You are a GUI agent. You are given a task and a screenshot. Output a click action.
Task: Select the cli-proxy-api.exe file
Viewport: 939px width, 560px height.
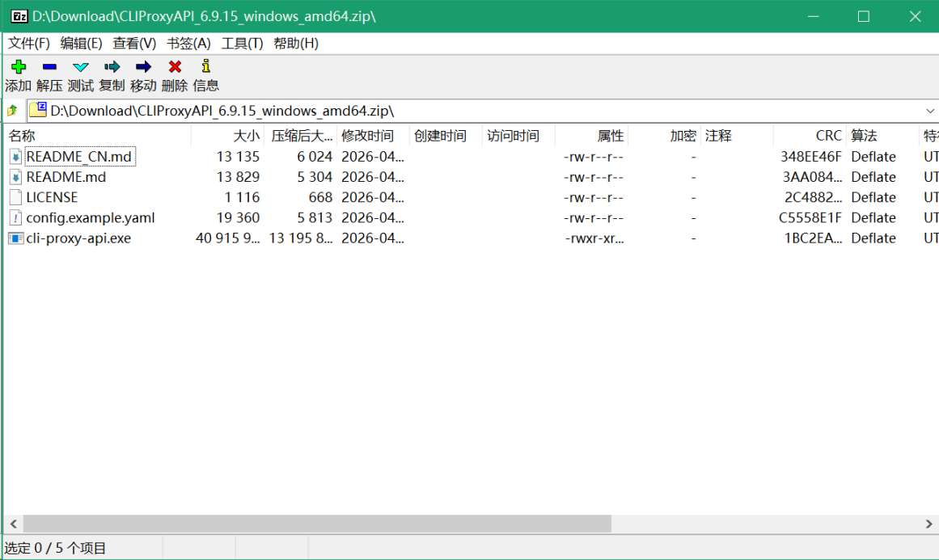point(78,238)
